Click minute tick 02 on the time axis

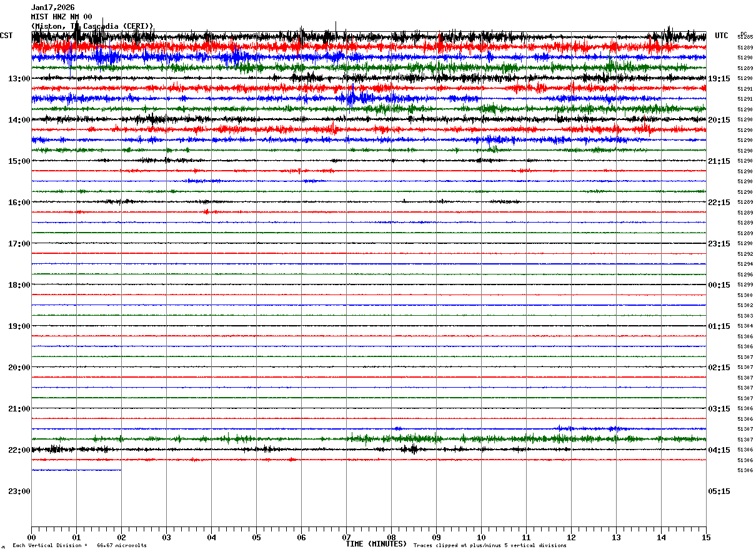(121, 538)
